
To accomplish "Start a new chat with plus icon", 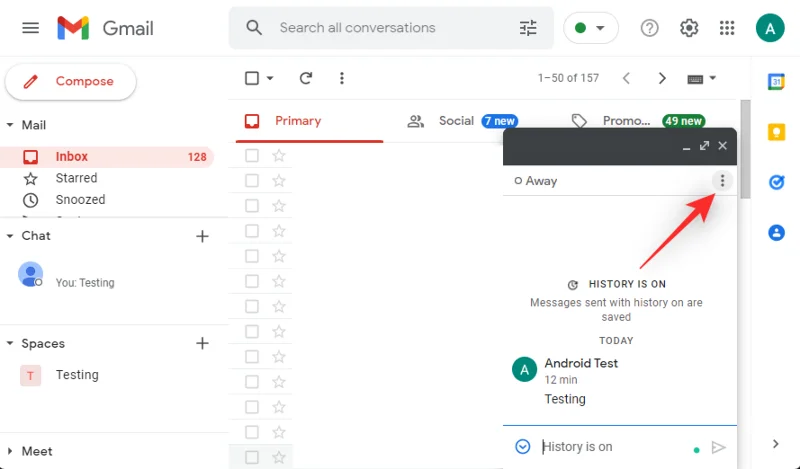I will [x=202, y=236].
